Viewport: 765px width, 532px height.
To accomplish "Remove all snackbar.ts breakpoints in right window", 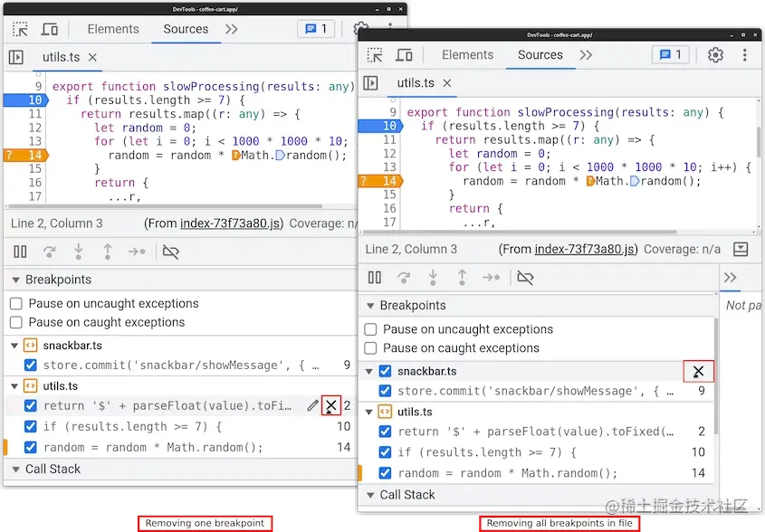I will 698,371.
